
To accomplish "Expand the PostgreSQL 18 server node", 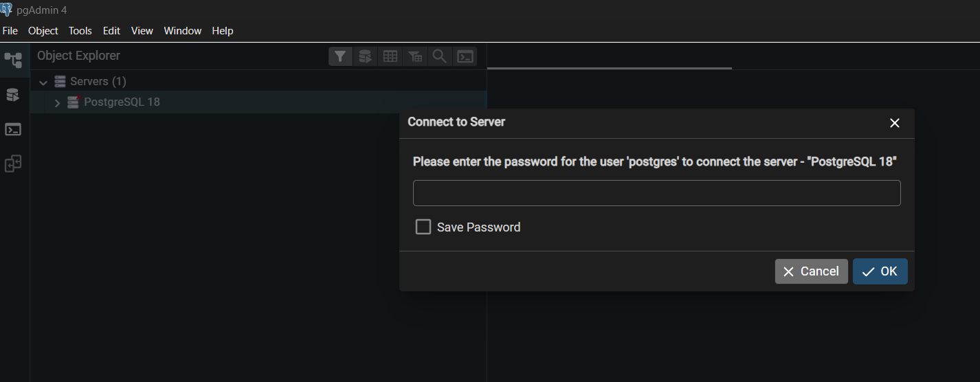I will 57,103.
